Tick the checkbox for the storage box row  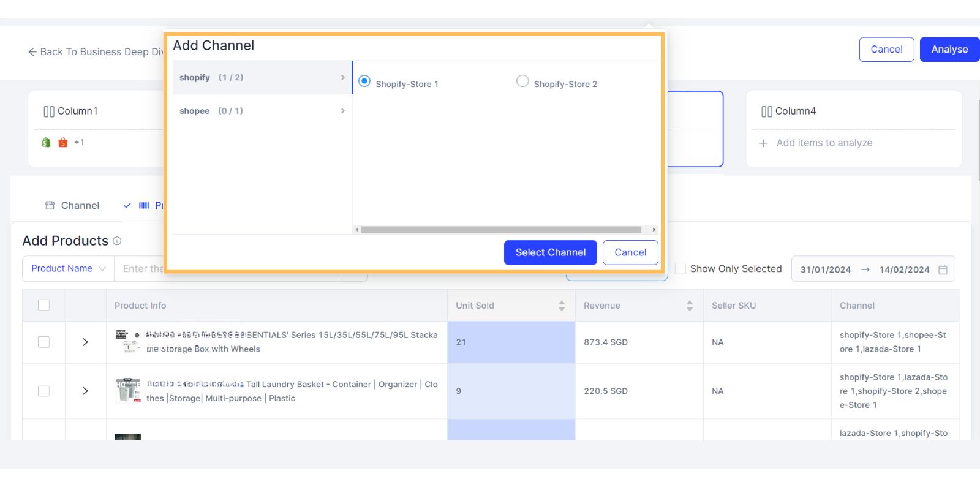pyautogui.click(x=43, y=342)
